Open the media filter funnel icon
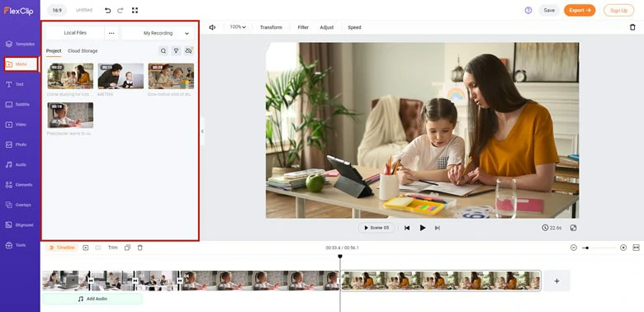The height and width of the screenshot is (312, 644). 176,51
